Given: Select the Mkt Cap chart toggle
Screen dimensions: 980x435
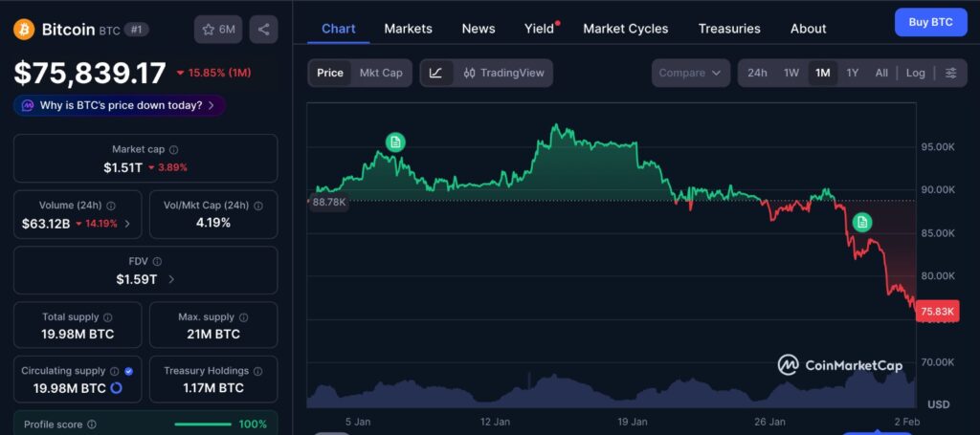Looking at the screenshot, I should 381,73.
